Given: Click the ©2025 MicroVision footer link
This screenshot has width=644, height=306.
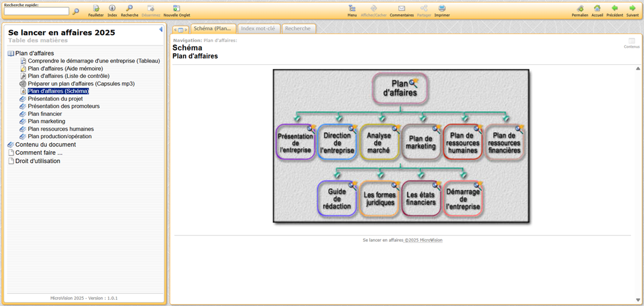Looking at the screenshot, I should coord(424,240).
